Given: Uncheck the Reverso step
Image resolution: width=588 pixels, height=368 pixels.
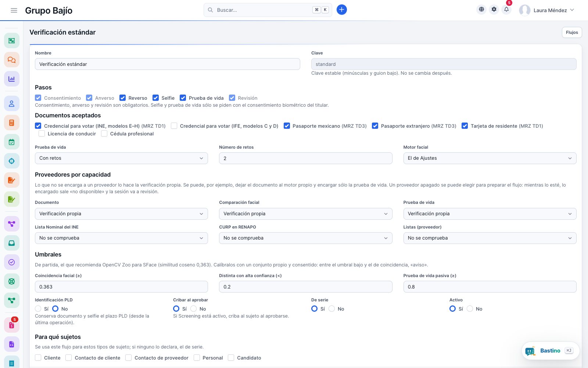Looking at the screenshot, I should point(123,98).
